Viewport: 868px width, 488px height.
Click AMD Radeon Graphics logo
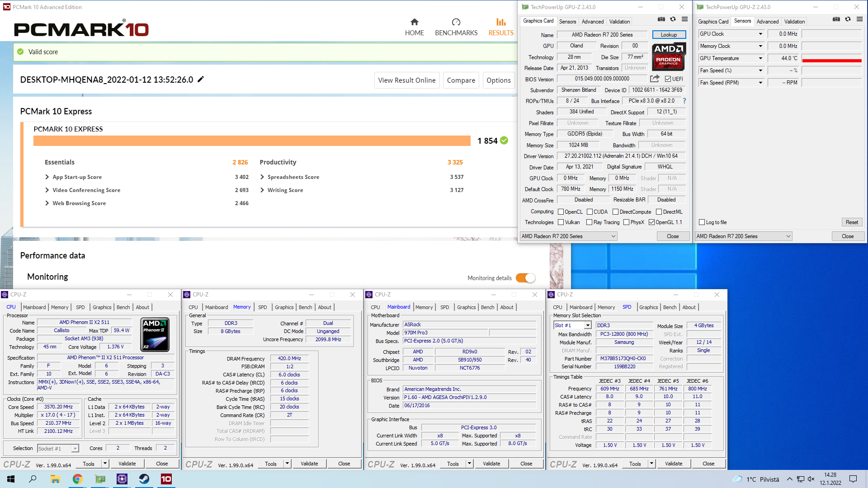point(669,56)
